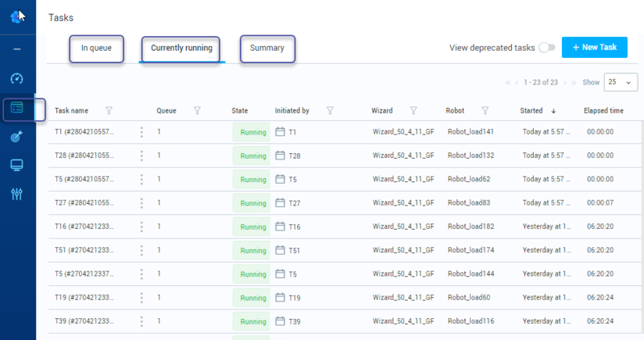The width and height of the screenshot is (644, 340).
Task: Open the Tasks list icon in sidebar
Action: pos(17,108)
